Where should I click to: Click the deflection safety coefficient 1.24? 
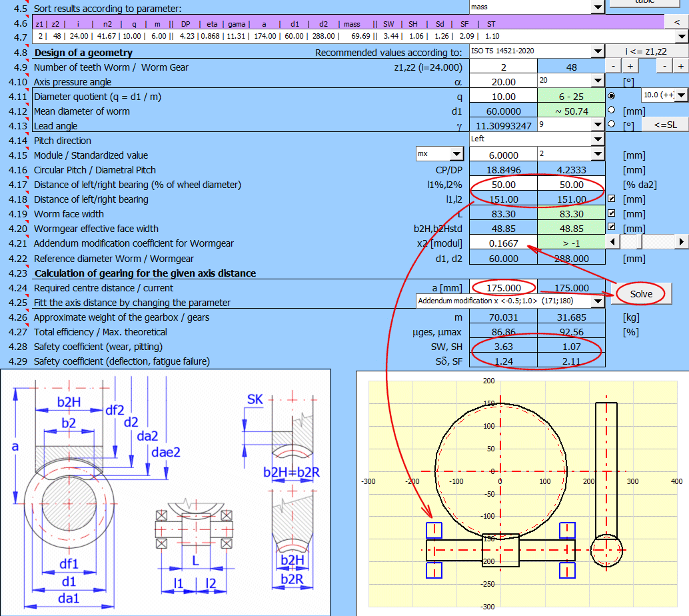click(504, 361)
